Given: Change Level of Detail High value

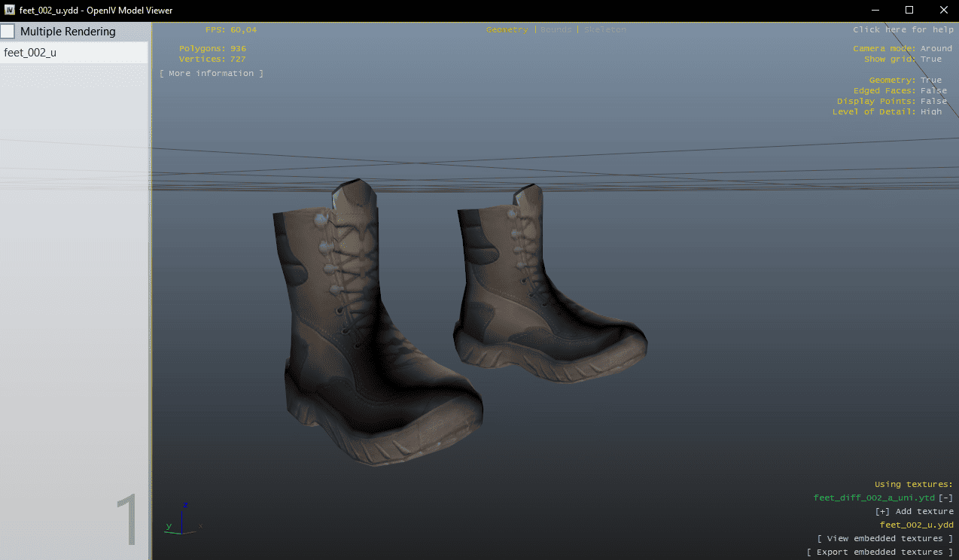Looking at the screenshot, I should (x=930, y=111).
